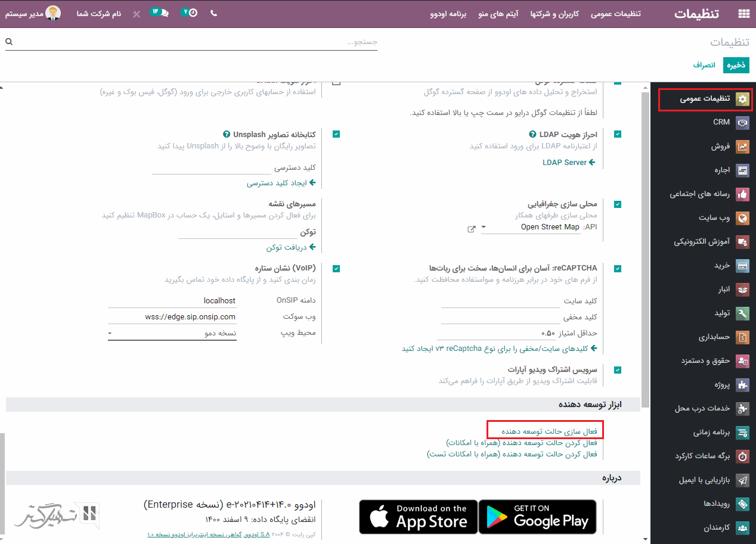Click the help icon next to LDAP authentication
Screen dimensions: 756x544
pyautogui.click(x=532, y=134)
